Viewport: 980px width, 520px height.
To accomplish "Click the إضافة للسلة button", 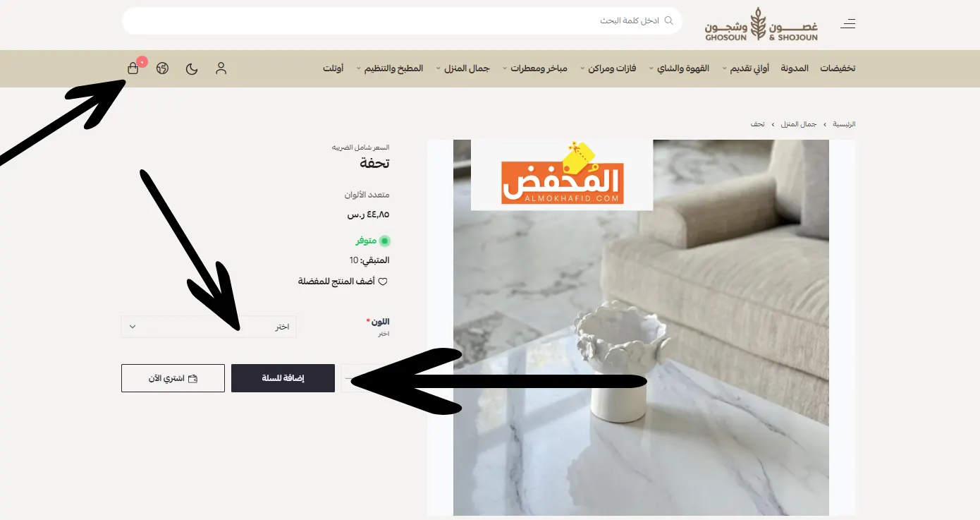I will coord(283,378).
